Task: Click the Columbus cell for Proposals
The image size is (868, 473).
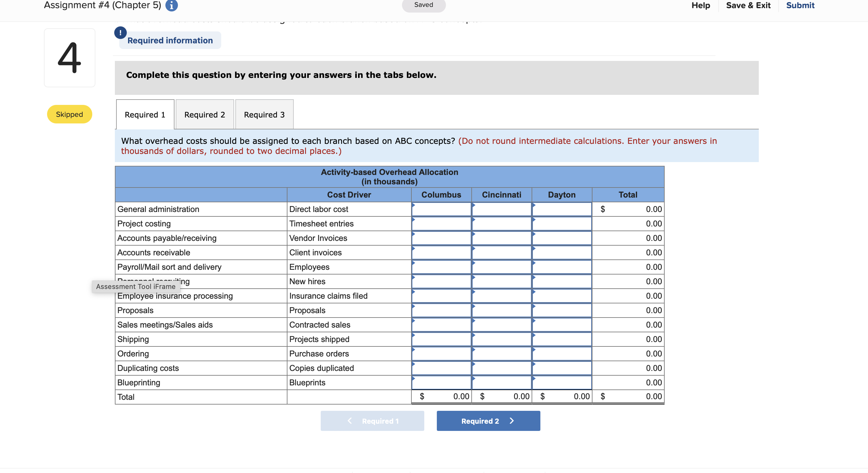Action: (x=442, y=310)
